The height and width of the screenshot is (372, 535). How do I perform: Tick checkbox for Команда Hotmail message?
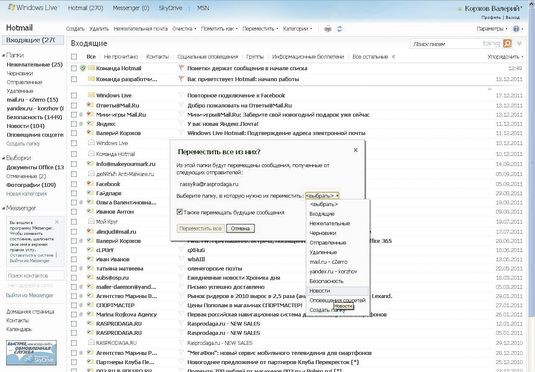pos(74,68)
